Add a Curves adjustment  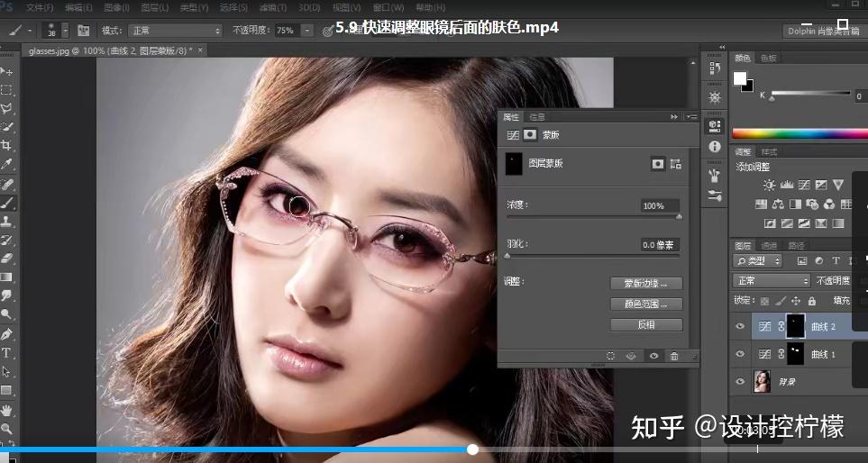(804, 185)
